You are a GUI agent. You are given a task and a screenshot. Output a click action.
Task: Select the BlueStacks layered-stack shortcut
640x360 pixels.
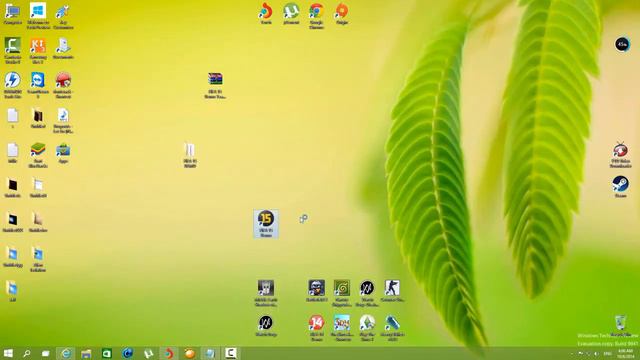[38, 150]
